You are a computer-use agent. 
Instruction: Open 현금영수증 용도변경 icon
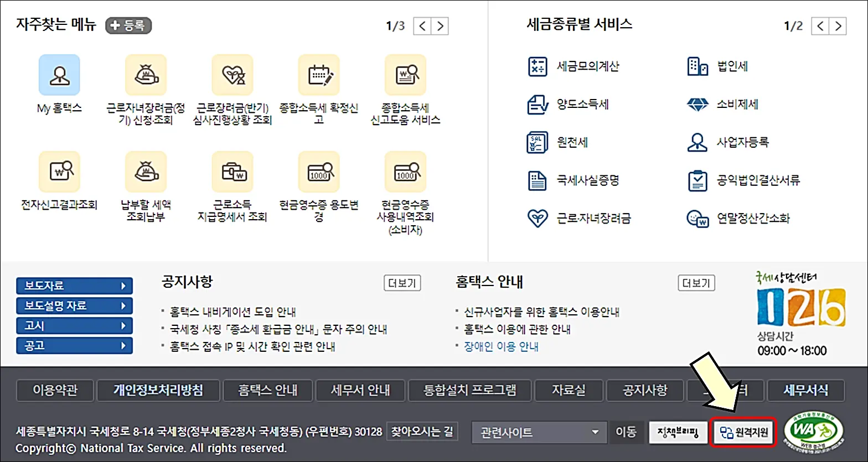[319, 172]
